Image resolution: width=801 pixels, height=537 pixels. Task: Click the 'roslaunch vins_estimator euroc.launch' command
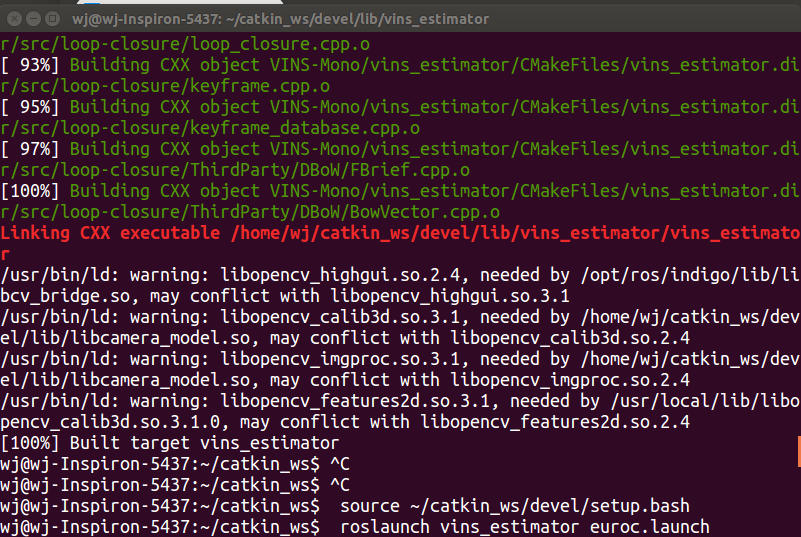pos(525,526)
